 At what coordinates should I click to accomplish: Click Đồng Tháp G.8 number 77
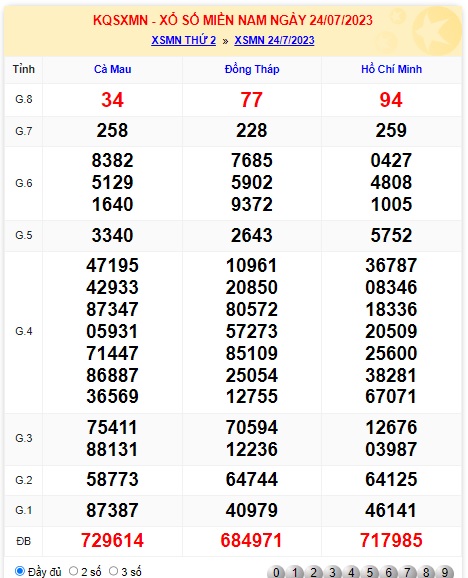(252, 100)
